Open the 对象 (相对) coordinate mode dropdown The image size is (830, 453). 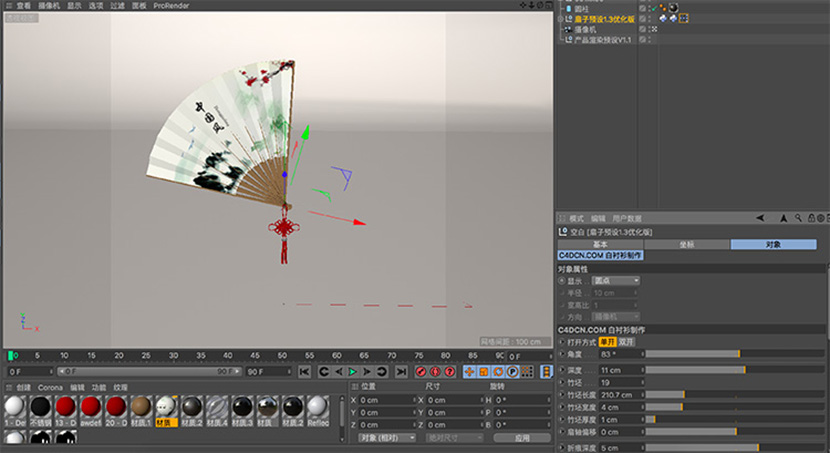pos(386,437)
